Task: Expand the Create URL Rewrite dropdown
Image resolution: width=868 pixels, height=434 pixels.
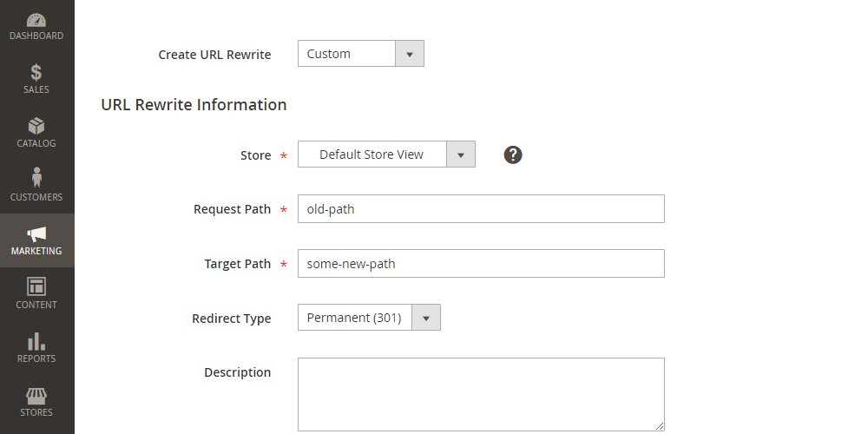Action: [360, 54]
